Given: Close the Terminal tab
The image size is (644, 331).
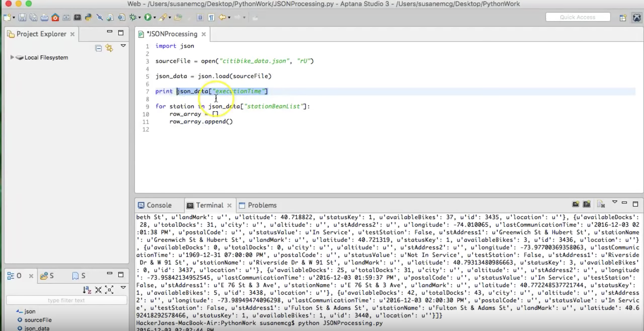Looking at the screenshot, I should [x=229, y=205].
